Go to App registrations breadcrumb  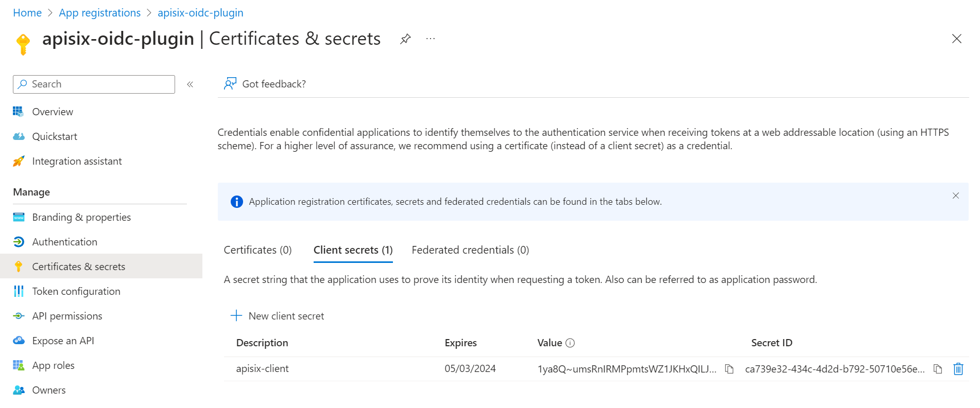tap(100, 13)
